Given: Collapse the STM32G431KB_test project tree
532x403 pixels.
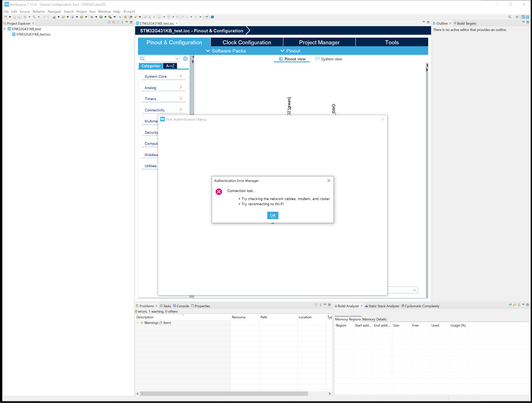Looking at the screenshot, I should click(4, 29).
